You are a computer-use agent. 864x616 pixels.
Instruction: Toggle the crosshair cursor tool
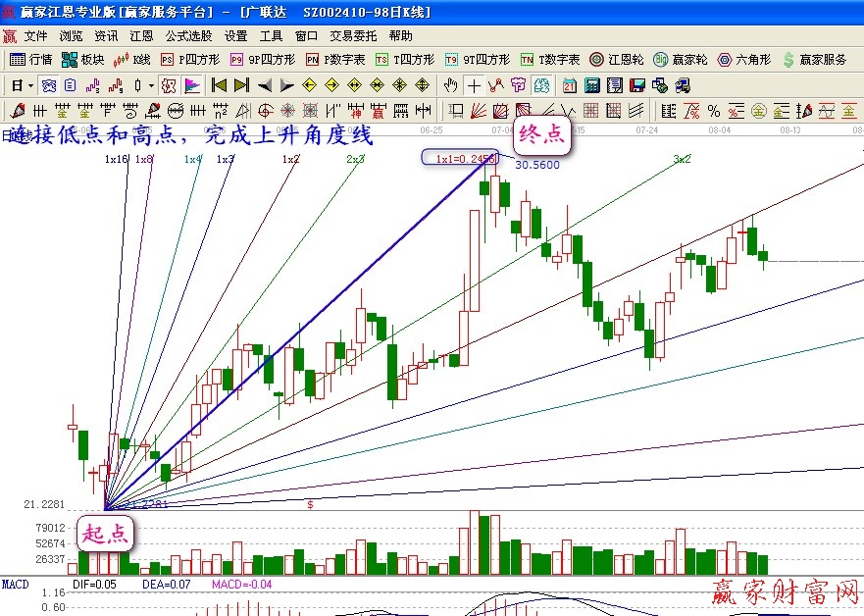(474, 85)
